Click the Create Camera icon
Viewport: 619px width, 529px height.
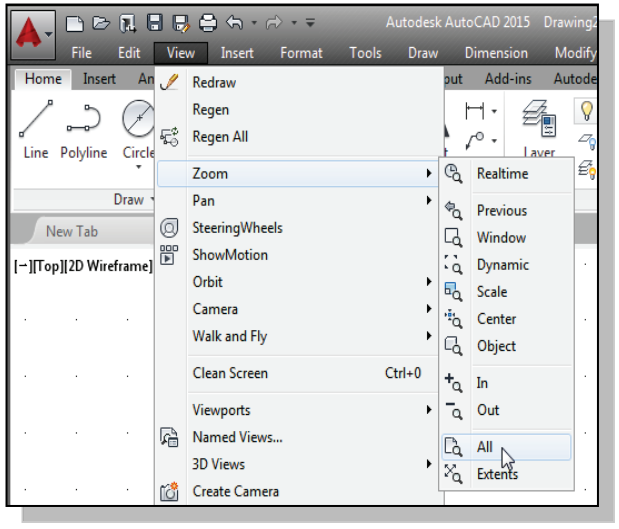click(169, 491)
